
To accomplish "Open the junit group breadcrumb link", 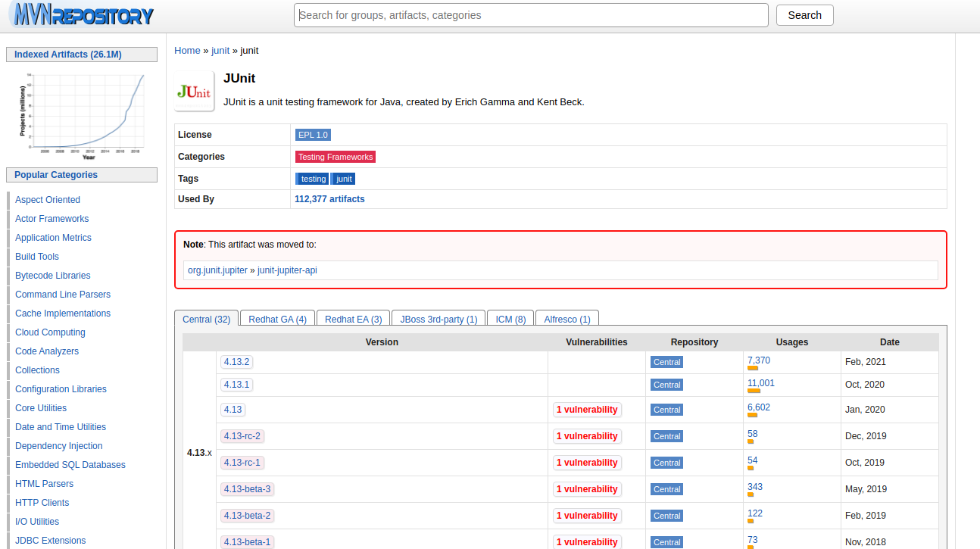I will point(220,51).
